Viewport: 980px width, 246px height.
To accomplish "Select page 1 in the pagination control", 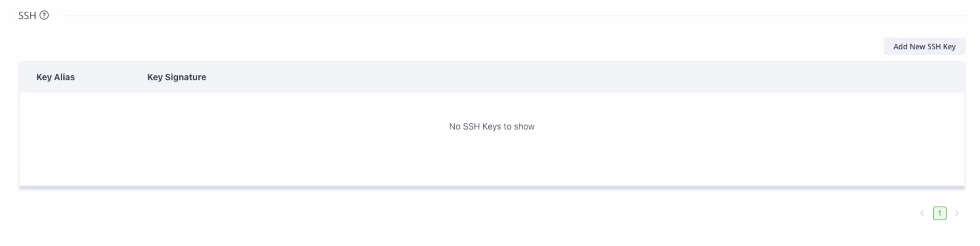I will click(x=940, y=213).
